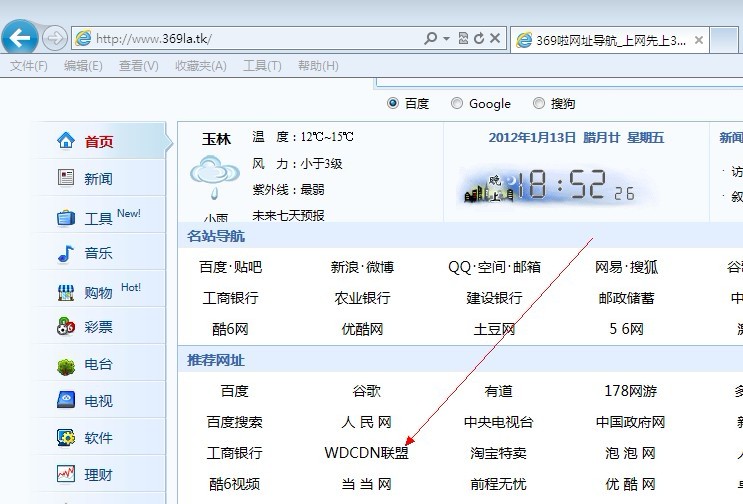
Task: Open the 邮政储蓄 link
Action: [x=626, y=298]
